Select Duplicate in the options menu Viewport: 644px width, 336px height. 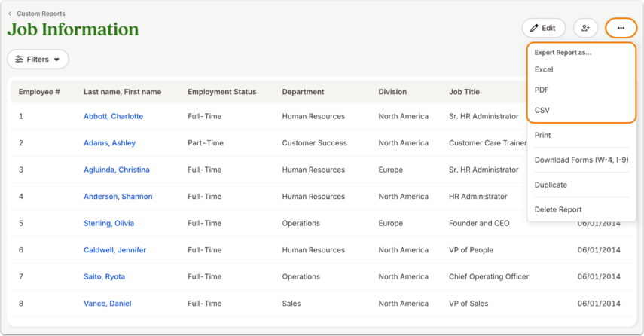coord(551,185)
